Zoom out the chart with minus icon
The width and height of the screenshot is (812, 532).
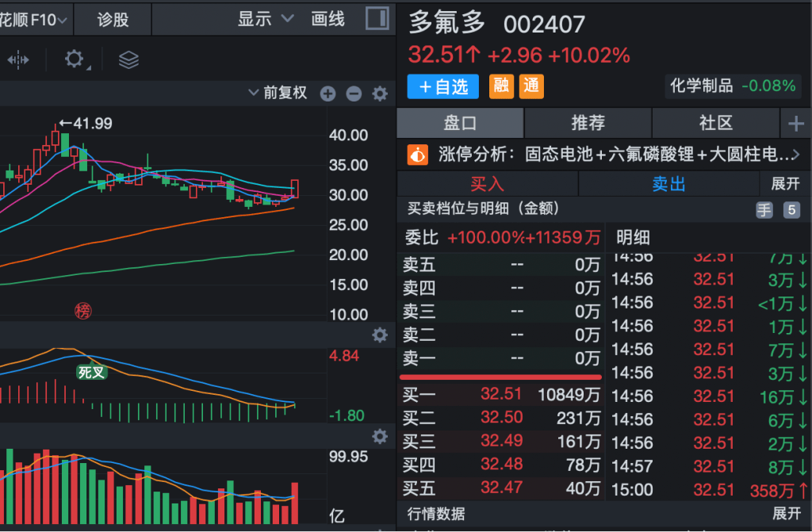[354, 94]
